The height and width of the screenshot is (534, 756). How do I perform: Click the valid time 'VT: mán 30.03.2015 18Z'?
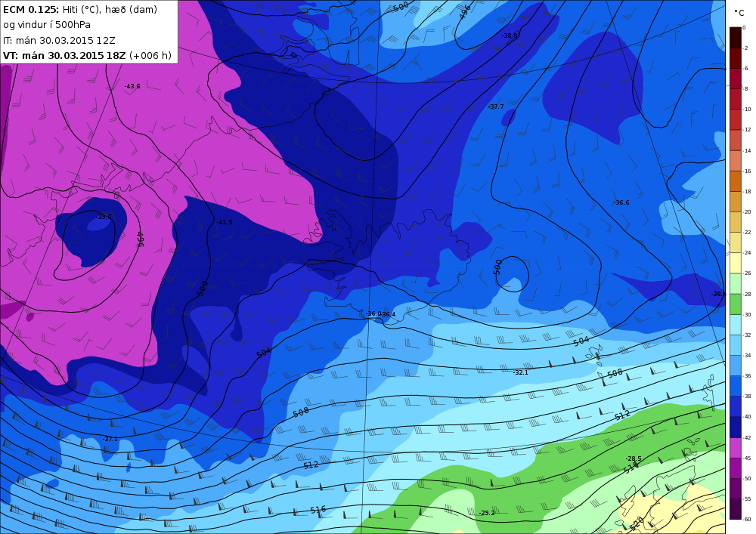tap(64, 55)
